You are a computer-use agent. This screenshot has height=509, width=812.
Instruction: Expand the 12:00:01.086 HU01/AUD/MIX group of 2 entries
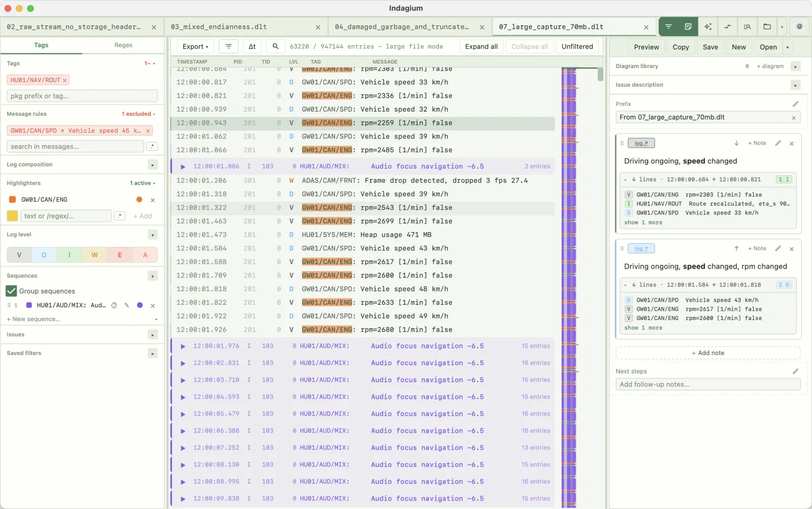[x=183, y=167]
